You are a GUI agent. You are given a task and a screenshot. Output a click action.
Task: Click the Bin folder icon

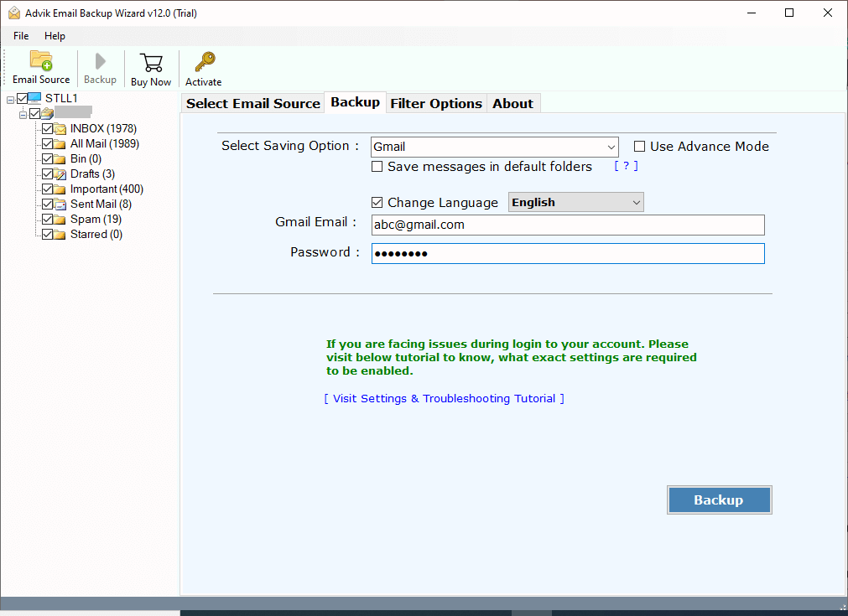(60, 159)
